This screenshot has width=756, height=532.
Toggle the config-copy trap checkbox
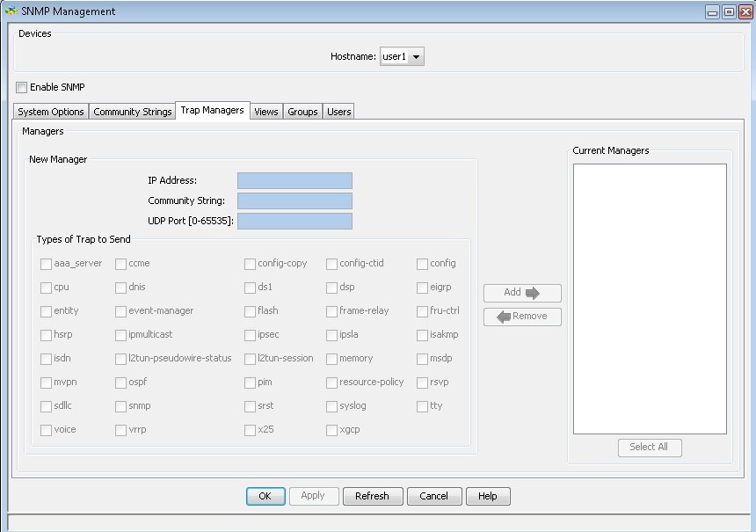250,264
